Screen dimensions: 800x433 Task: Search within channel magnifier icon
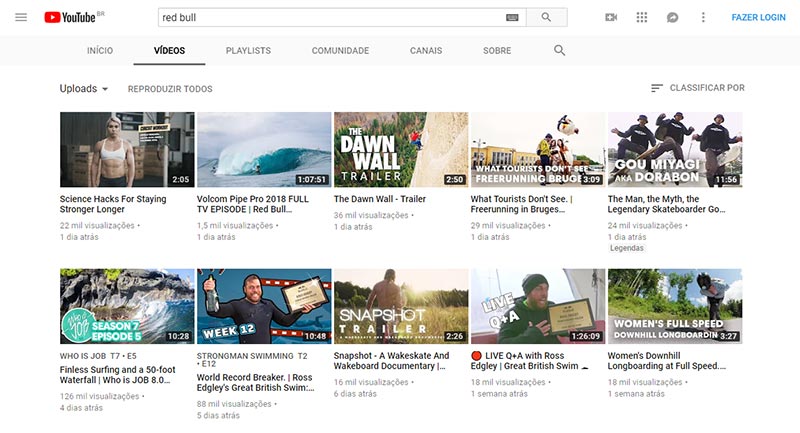click(560, 50)
